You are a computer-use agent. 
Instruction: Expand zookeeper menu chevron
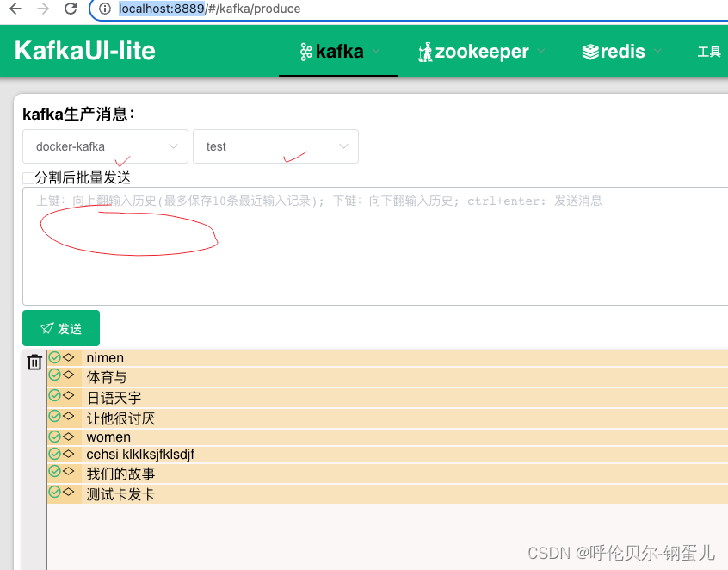coord(541,51)
